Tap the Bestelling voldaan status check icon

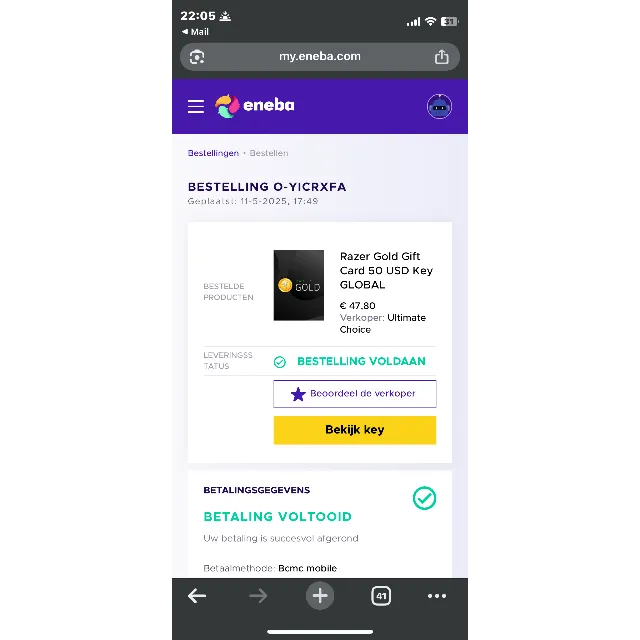click(x=280, y=362)
